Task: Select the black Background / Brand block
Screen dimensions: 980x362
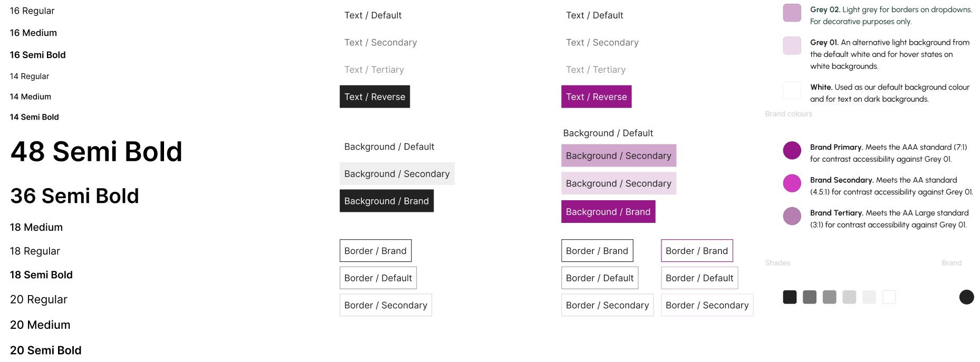Action: tap(387, 201)
